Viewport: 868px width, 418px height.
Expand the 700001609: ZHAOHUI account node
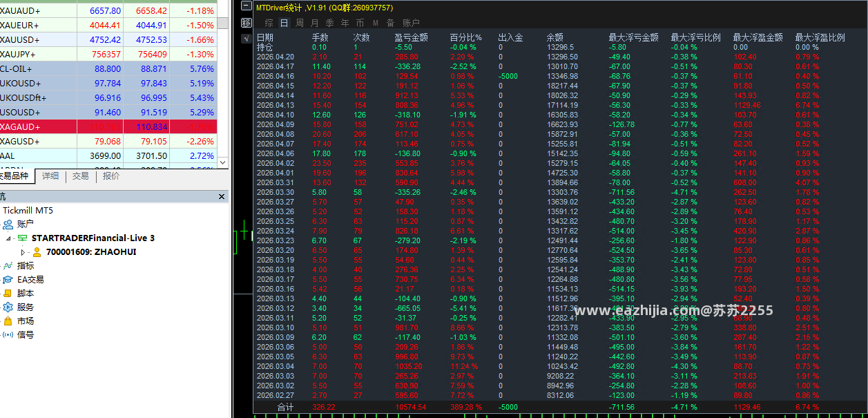[x=23, y=252]
